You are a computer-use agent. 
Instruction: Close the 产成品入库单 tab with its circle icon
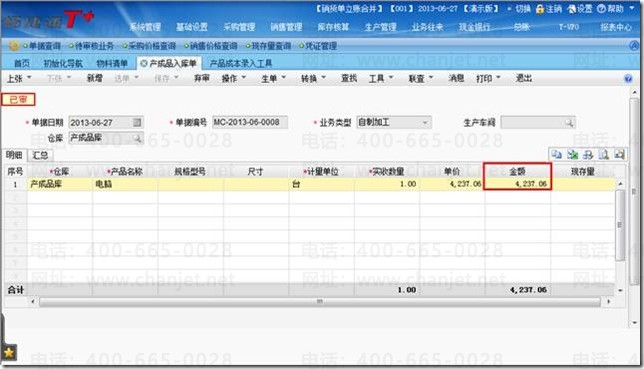coord(143,63)
